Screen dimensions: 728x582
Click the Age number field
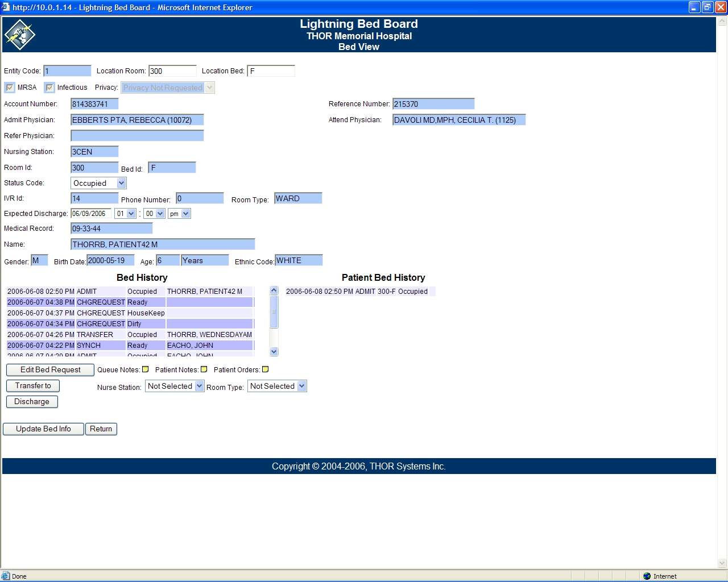(x=168, y=260)
